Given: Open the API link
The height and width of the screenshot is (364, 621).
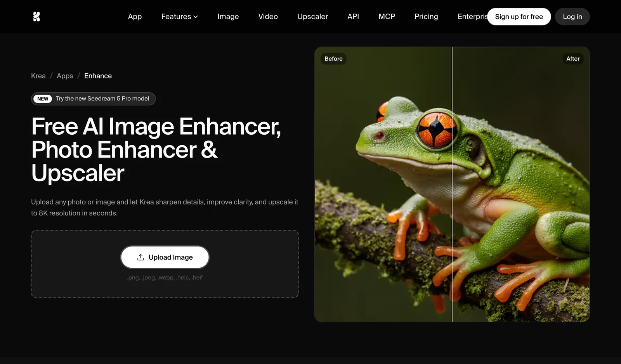Looking at the screenshot, I should (x=353, y=17).
